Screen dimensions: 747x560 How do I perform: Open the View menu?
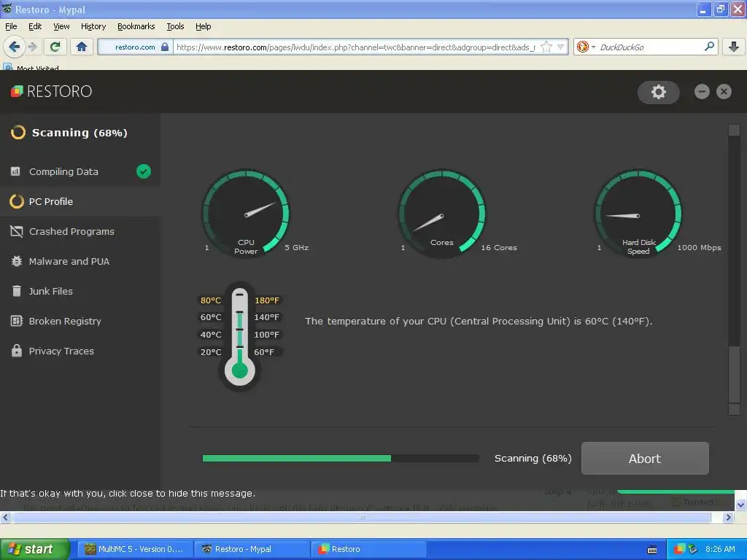61,26
